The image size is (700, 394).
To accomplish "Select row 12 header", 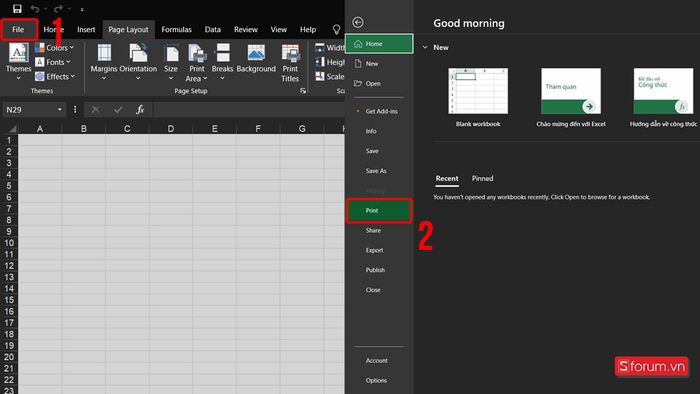I will pos(8,265).
